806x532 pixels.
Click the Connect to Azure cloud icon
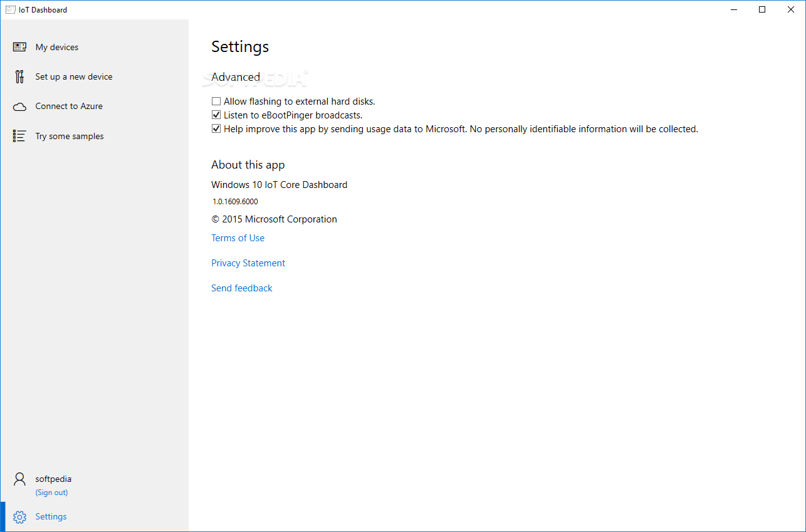pos(19,107)
